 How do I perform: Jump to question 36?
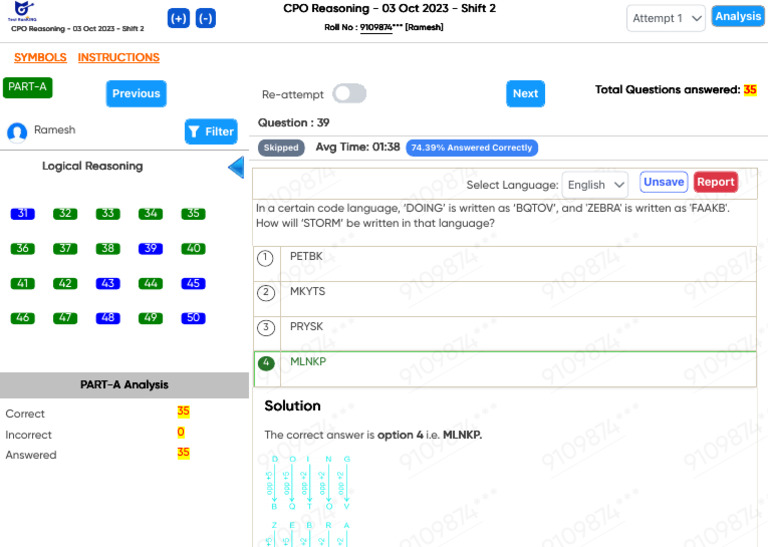(23, 248)
